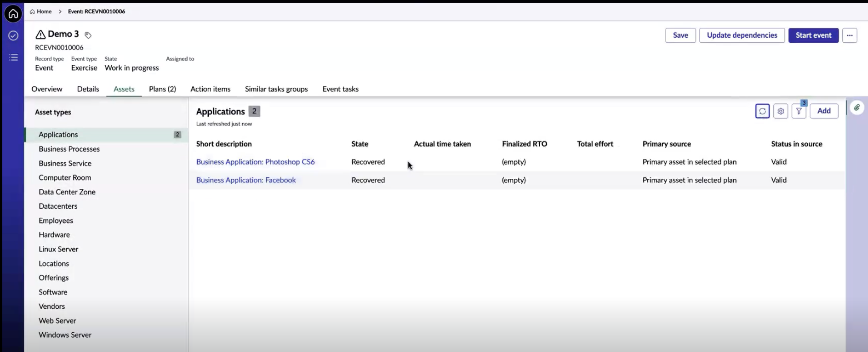Click Update dependencies button
This screenshot has height=352, width=868.
(742, 35)
